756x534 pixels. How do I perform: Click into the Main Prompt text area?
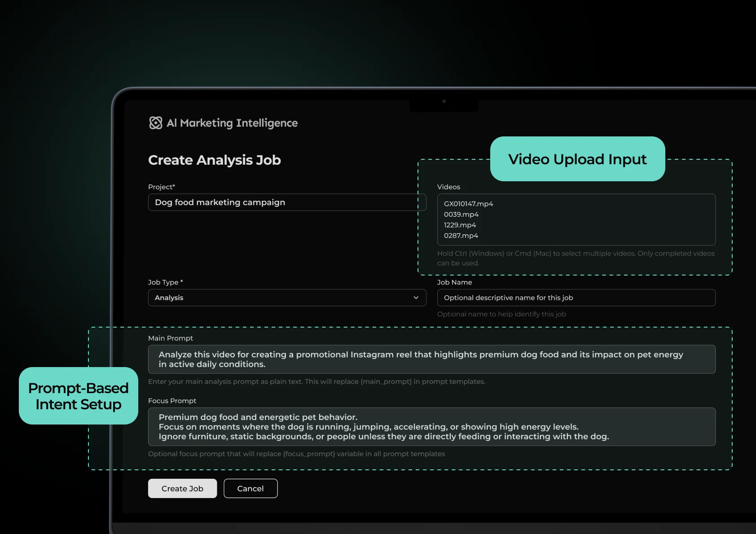pos(432,359)
